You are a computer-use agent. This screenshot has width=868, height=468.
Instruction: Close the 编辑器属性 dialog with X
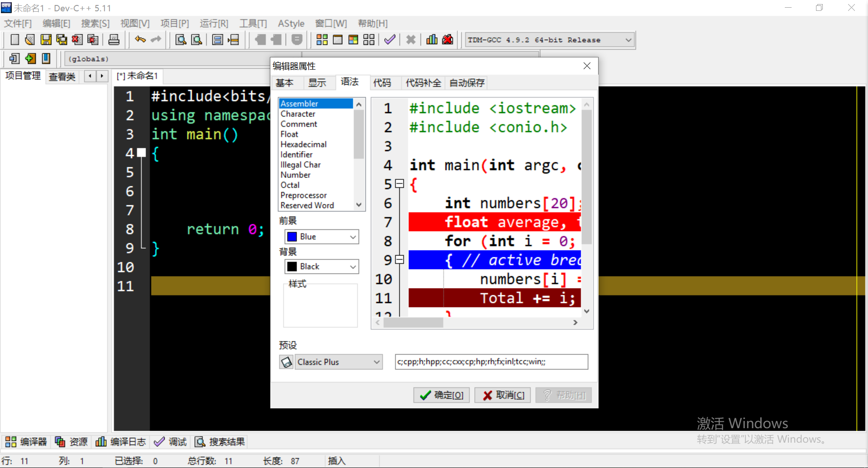[587, 66]
